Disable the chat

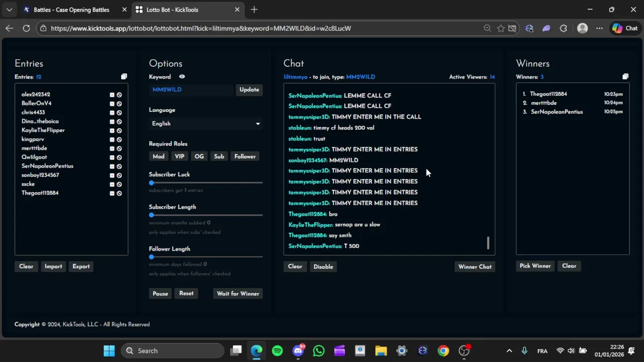click(323, 266)
